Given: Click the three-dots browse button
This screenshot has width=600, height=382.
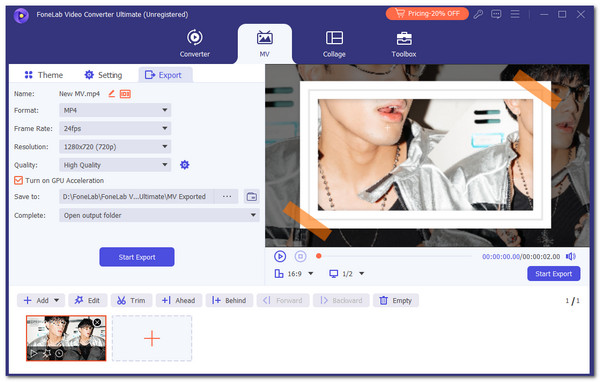Looking at the screenshot, I should coord(227,196).
